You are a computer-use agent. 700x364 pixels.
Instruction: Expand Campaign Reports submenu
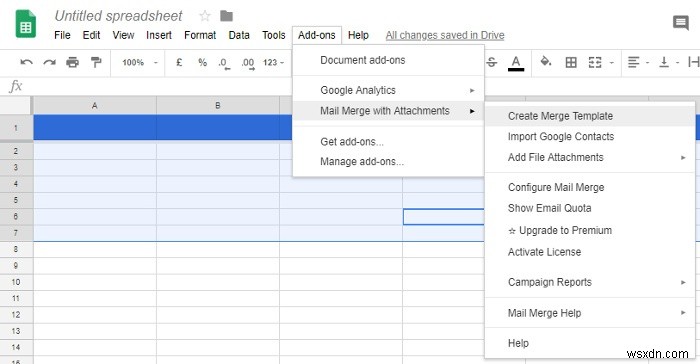coord(590,282)
